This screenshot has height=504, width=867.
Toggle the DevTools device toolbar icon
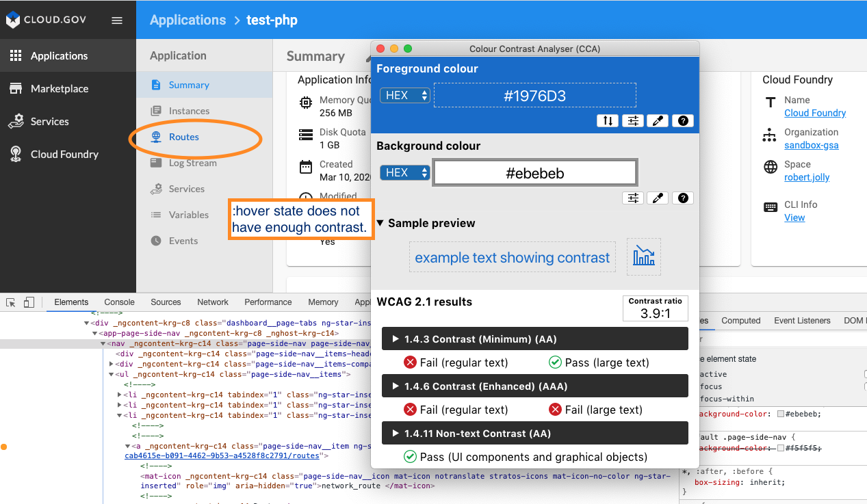(29, 302)
